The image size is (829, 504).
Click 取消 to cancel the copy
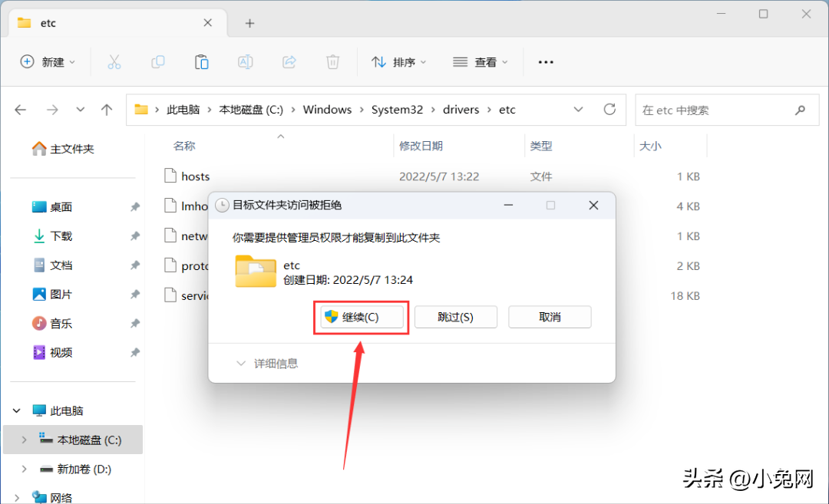pyautogui.click(x=550, y=317)
